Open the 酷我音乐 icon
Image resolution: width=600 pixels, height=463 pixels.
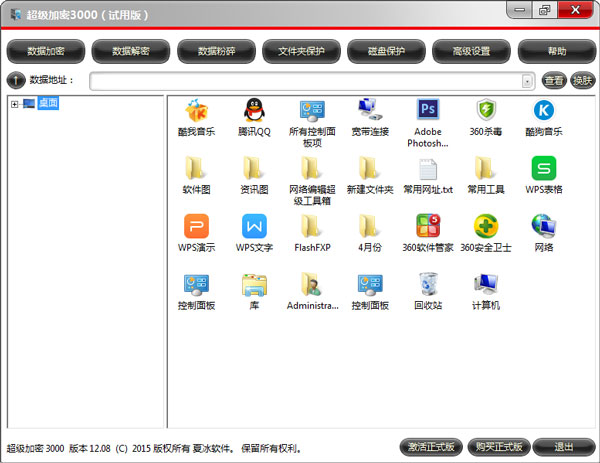196,111
